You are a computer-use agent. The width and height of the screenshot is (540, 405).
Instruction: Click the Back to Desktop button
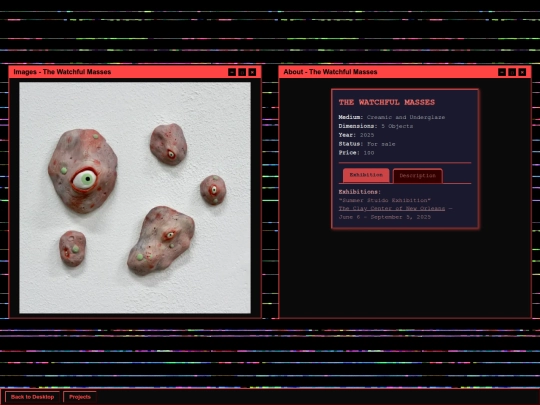point(32,397)
